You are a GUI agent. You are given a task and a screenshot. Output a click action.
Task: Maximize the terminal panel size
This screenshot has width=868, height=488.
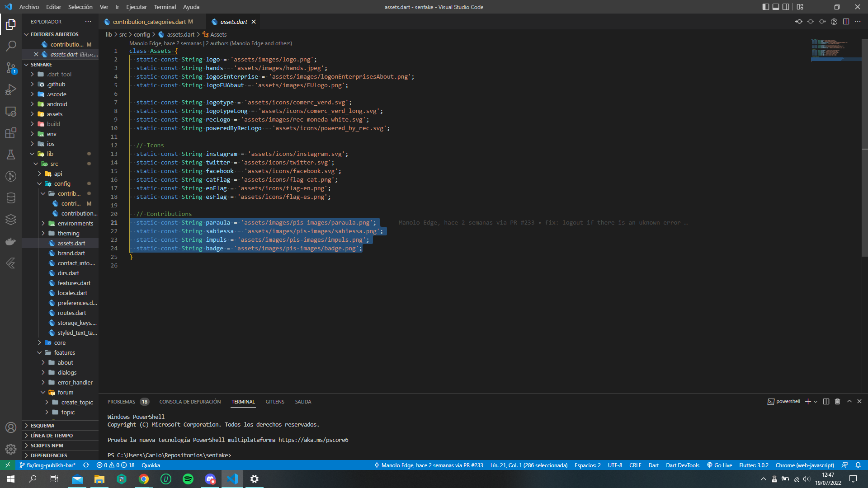(x=849, y=401)
